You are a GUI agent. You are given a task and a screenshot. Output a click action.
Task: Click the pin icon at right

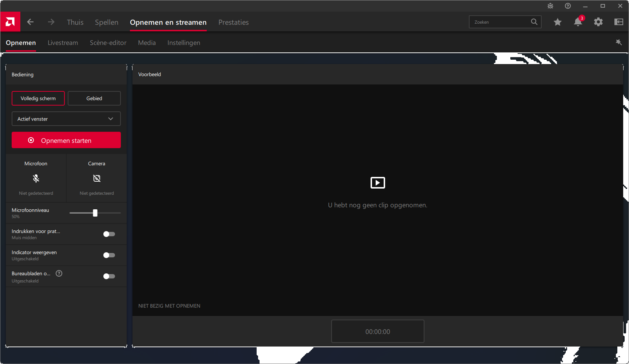coord(618,42)
